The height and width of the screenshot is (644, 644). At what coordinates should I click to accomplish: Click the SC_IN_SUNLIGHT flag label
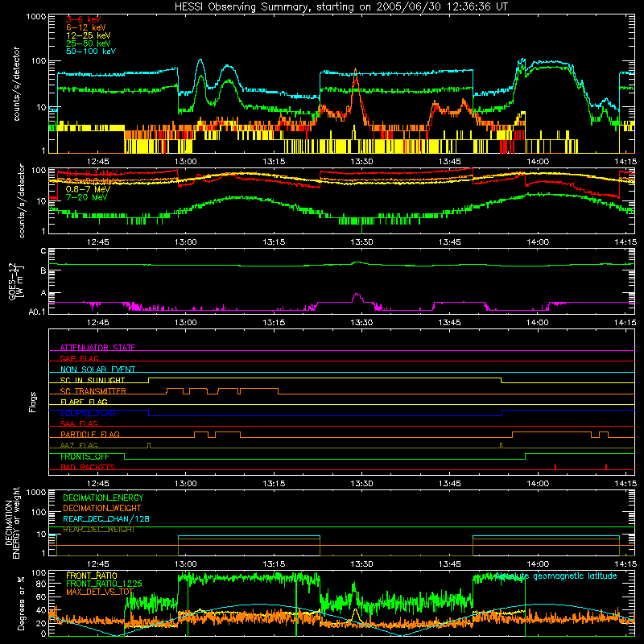coord(93,380)
